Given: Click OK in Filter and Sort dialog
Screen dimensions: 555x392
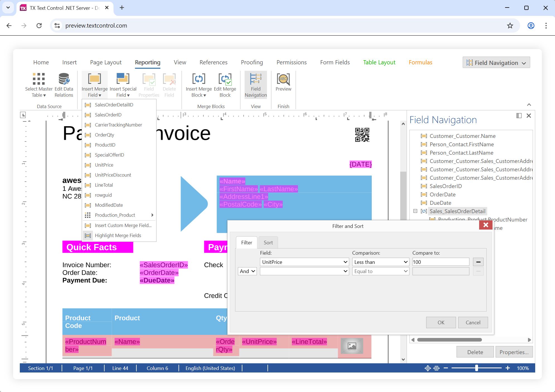Looking at the screenshot, I should point(441,322).
